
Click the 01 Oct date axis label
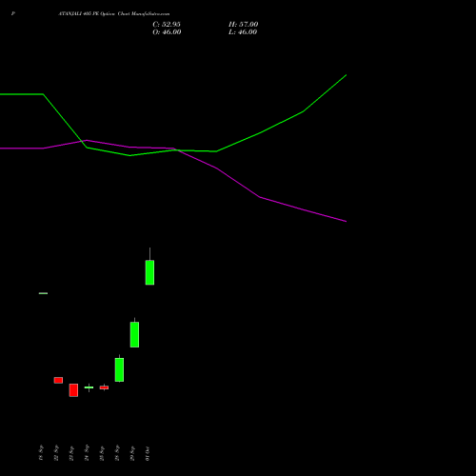[x=148, y=453]
